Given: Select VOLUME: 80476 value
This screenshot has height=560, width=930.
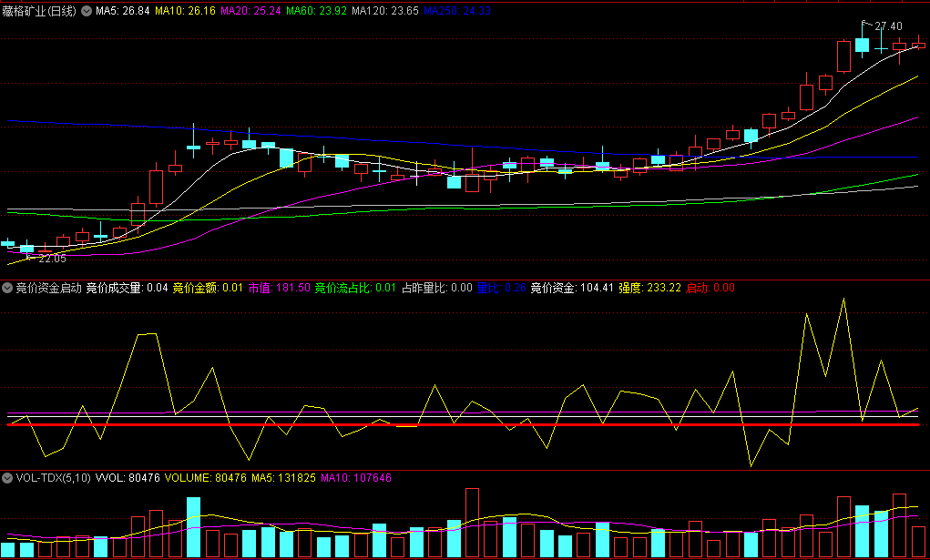Looking at the screenshot, I should tap(205, 477).
